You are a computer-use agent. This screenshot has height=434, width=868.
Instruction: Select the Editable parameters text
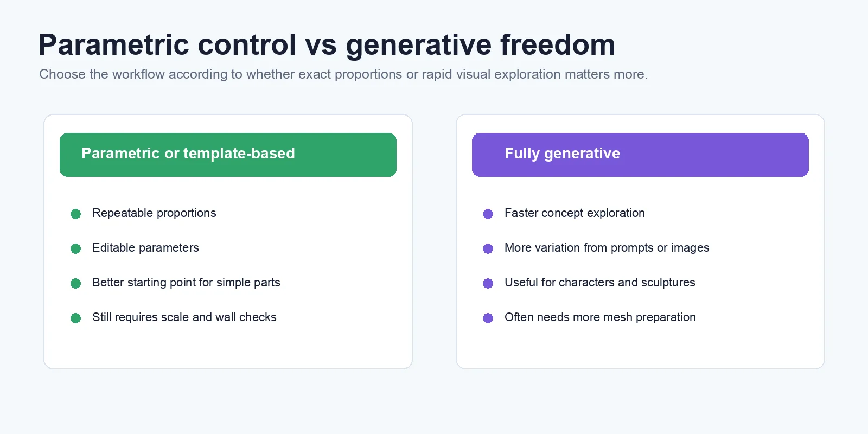click(x=145, y=248)
